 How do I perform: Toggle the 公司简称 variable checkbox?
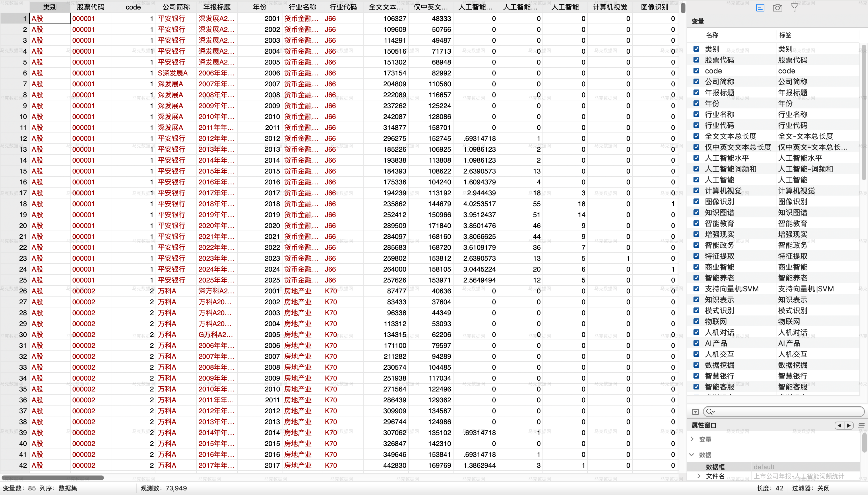pos(696,82)
